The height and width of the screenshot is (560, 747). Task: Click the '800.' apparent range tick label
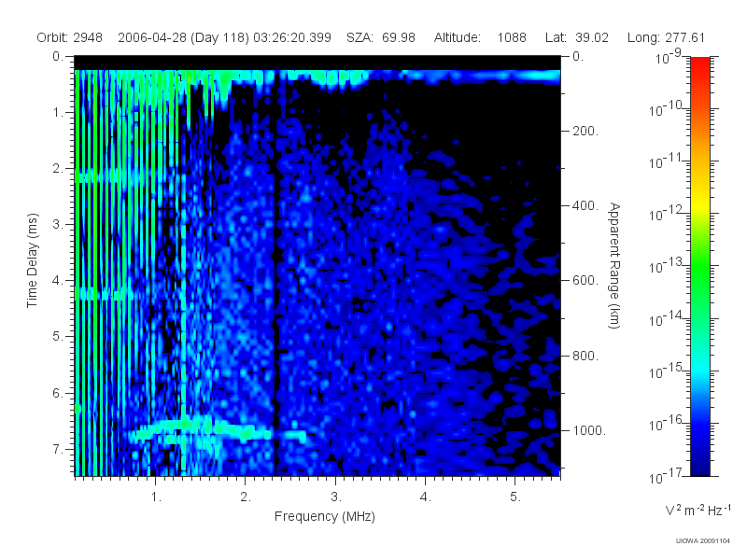click(x=585, y=356)
